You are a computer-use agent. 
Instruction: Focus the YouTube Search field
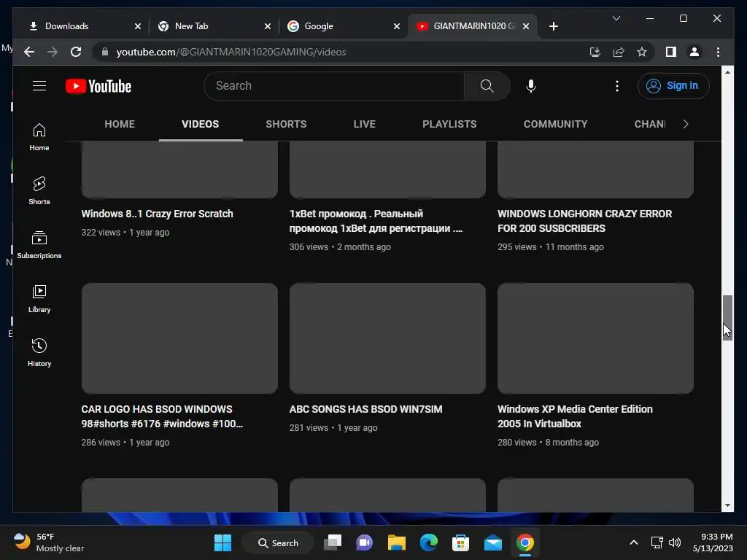click(x=333, y=86)
